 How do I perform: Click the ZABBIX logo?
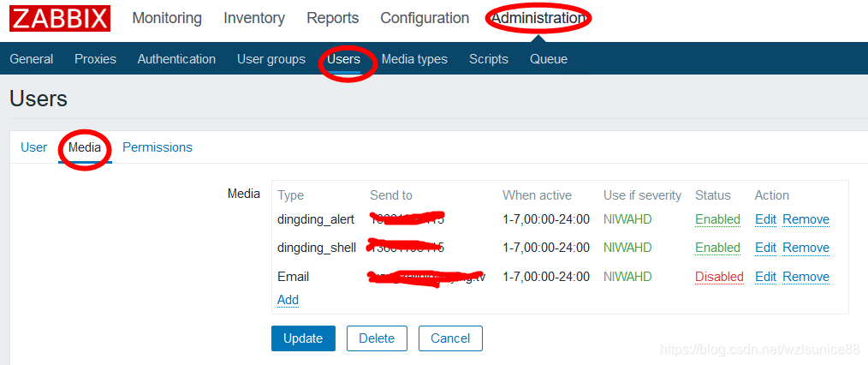click(x=60, y=18)
